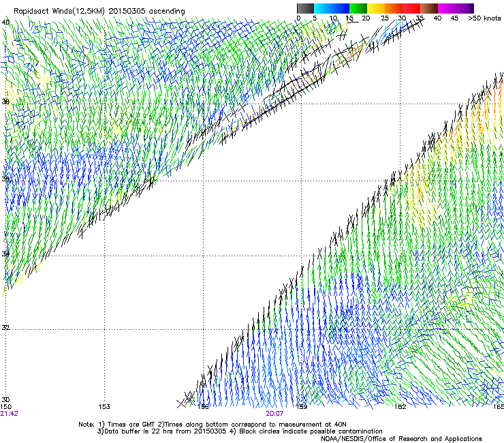Select the yellow 20–25 knots legend swatch
Screen dimensions: 504x443
376,8
